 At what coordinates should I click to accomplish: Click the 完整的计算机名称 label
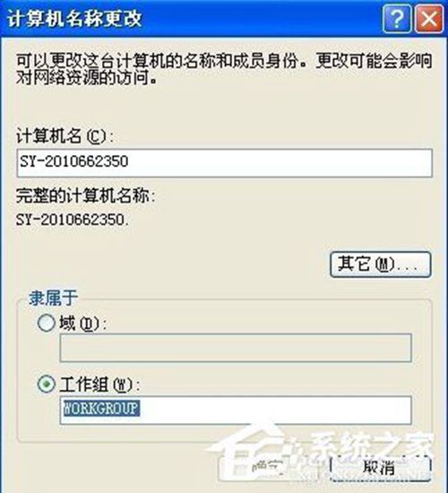85,196
